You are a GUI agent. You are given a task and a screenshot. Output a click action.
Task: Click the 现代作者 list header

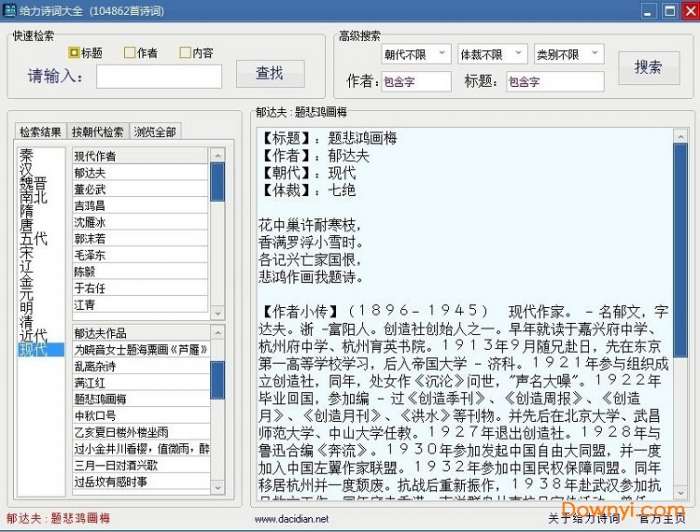pos(141,156)
